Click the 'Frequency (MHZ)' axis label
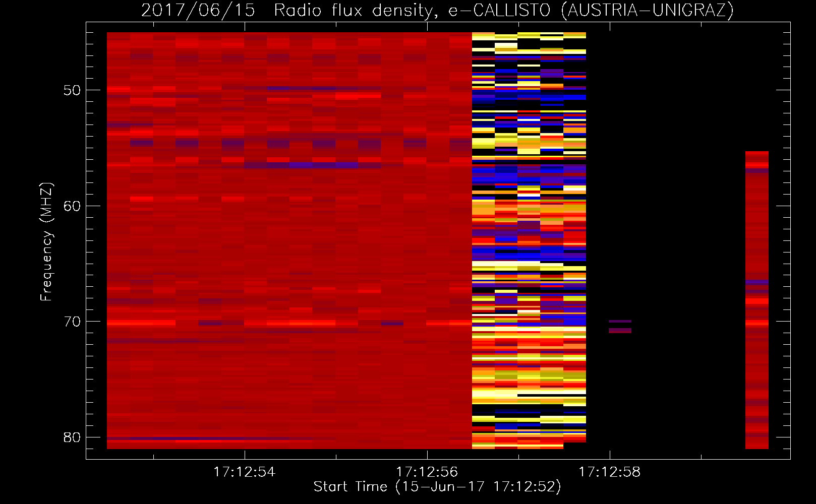 (x=46, y=242)
